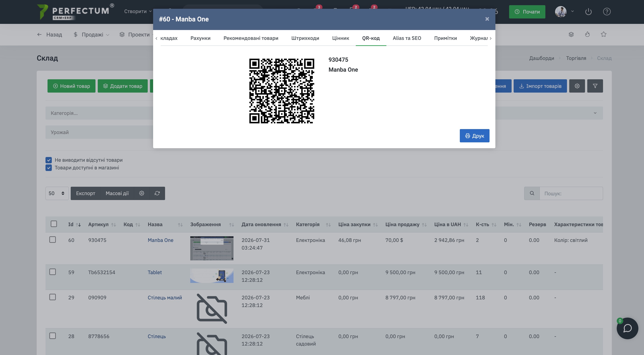This screenshot has width=644, height=355.
Task: Open the chat bubble widget
Action: point(627,328)
